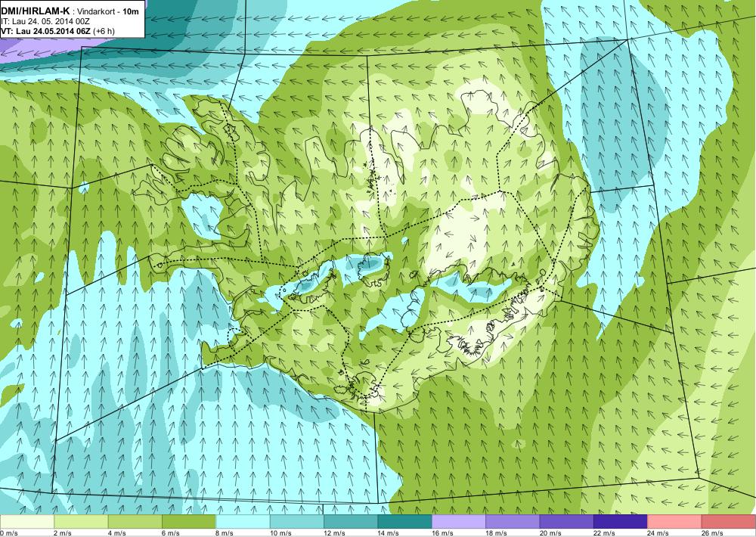Image resolution: width=756 pixels, height=537 pixels.
Task: Click the pink 24–26 m/s legend swatch
Action: point(675,522)
